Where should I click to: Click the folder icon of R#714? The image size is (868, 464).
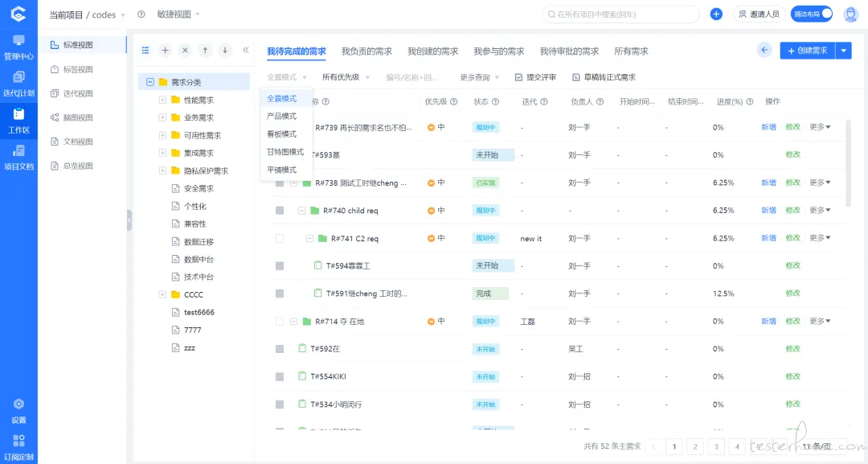(307, 321)
